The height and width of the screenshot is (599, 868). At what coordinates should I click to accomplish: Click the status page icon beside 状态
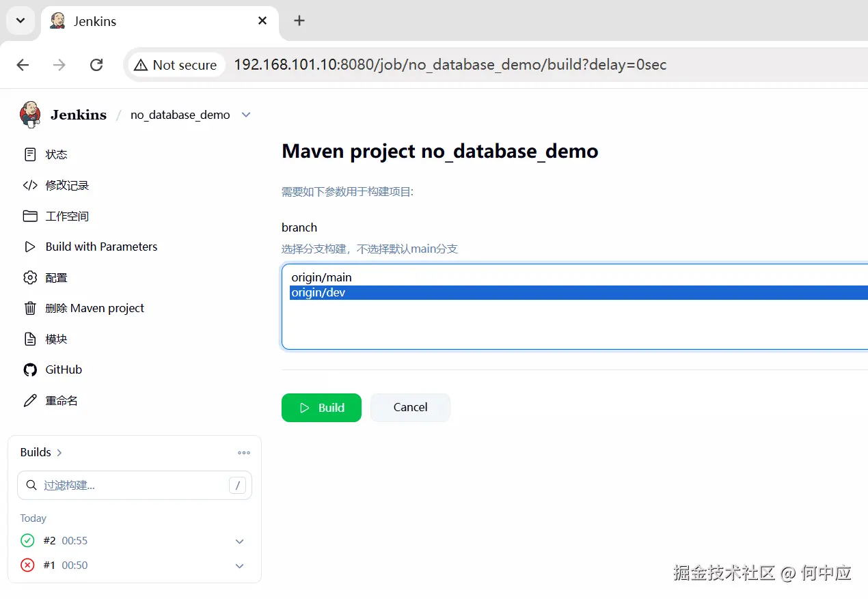pyautogui.click(x=30, y=154)
